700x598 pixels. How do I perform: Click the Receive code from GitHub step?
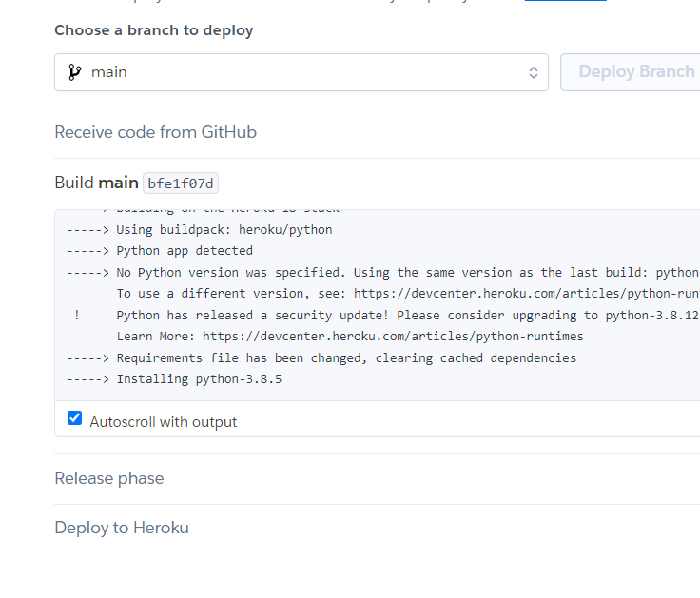155,132
